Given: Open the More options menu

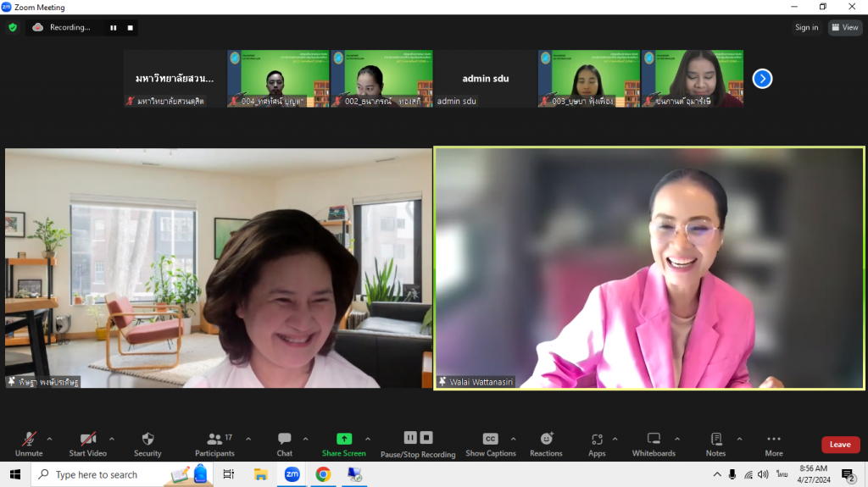Looking at the screenshot, I should pos(773,443).
